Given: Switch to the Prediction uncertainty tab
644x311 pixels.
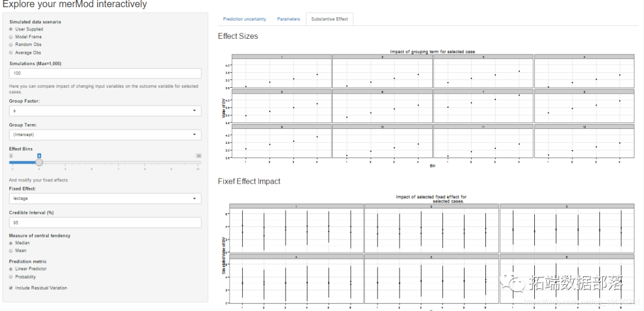Looking at the screenshot, I should [244, 19].
